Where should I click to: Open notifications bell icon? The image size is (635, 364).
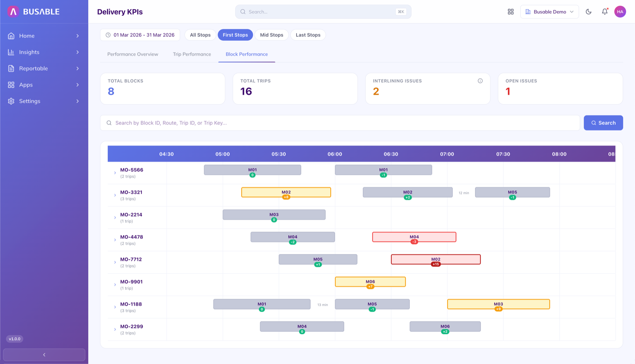click(605, 12)
